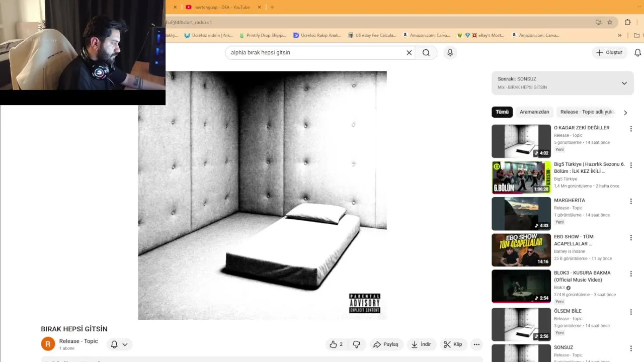
Task: Select the Release - Topic adlı yük filter chip
Action: tap(587, 112)
